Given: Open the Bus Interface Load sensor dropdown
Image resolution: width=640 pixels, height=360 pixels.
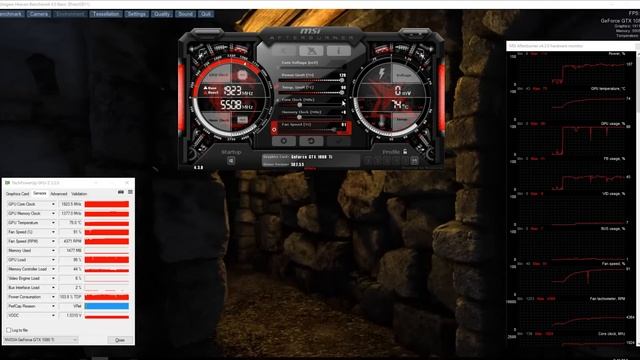Looking at the screenshot, I should tap(53, 287).
